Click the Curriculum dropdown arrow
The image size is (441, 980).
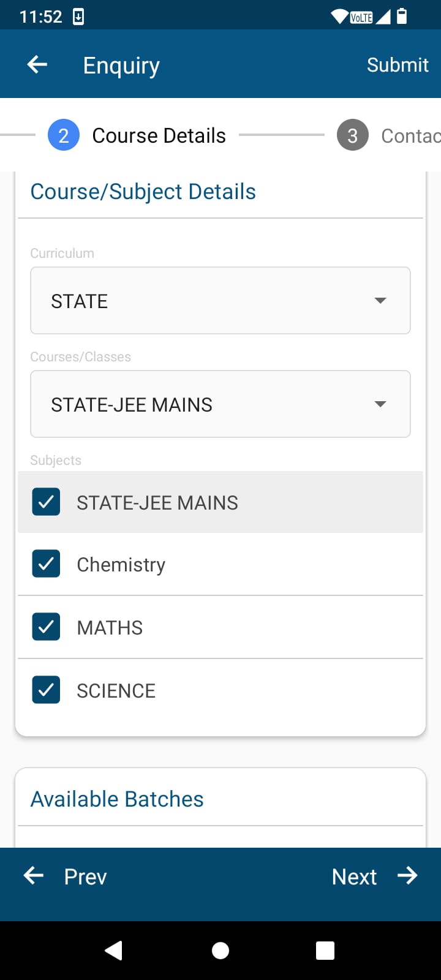coord(380,301)
